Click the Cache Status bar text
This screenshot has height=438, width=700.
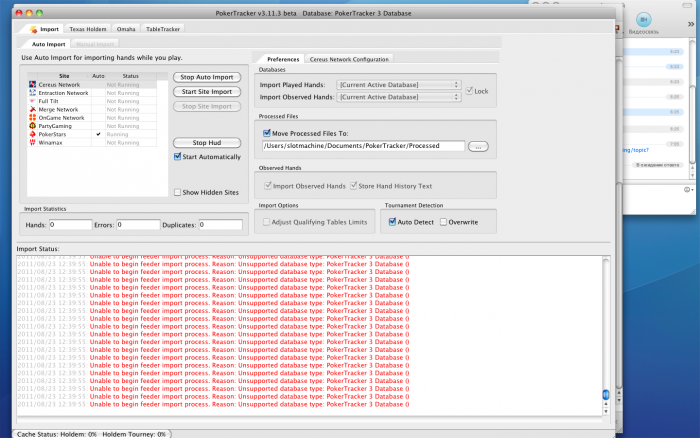(92, 434)
